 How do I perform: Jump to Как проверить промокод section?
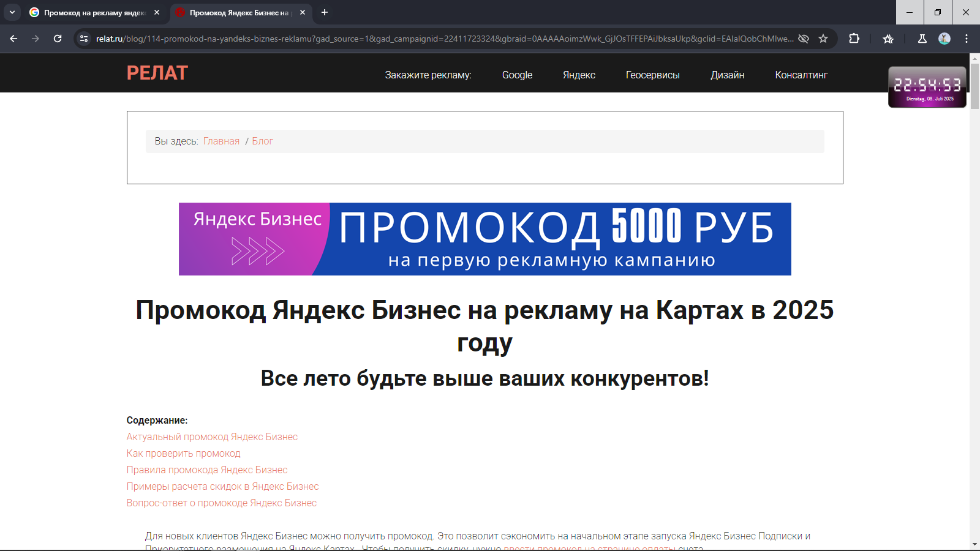click(x=183, y=453)
